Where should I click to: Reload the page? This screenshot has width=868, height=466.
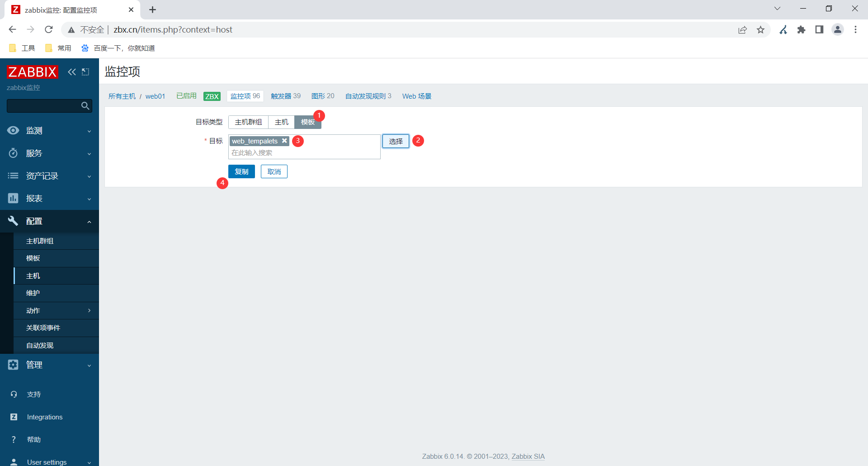[x=49, y=29]
